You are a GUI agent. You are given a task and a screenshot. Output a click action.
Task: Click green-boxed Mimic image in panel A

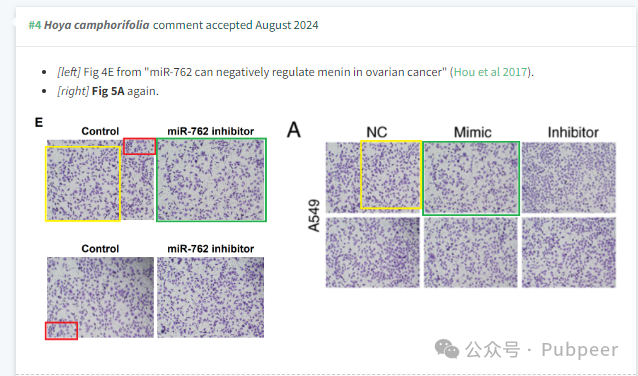[471, 178]
